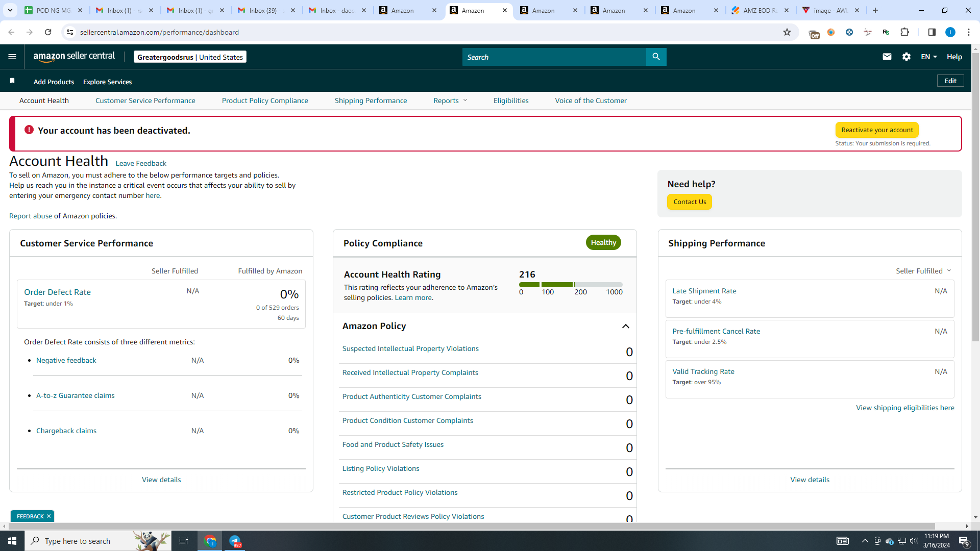The height and width of the screenshot is (551, 980).
Task: Open Order Defect Rate details
Action: point(57,292)
